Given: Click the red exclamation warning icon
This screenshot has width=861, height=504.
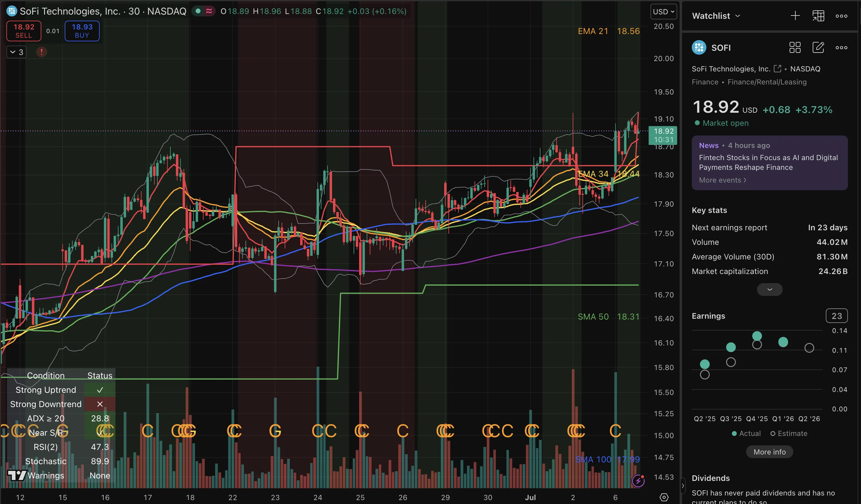Looking at the screenshot, I should 41,52.
